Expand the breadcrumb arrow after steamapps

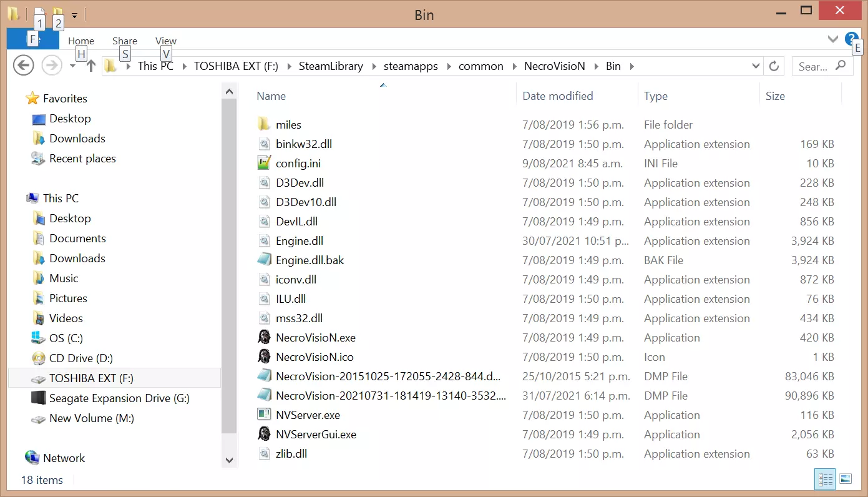coord(450,66)
